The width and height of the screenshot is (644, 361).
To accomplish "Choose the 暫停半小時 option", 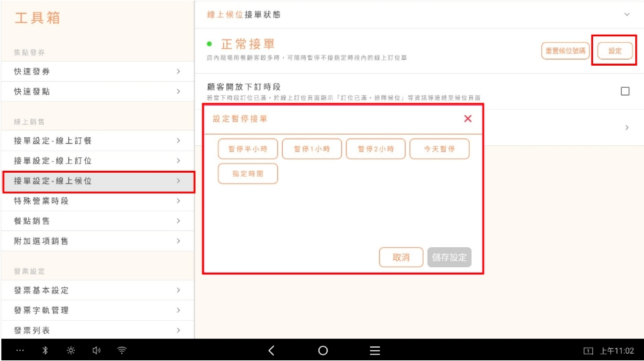I will tap(247, 149).
